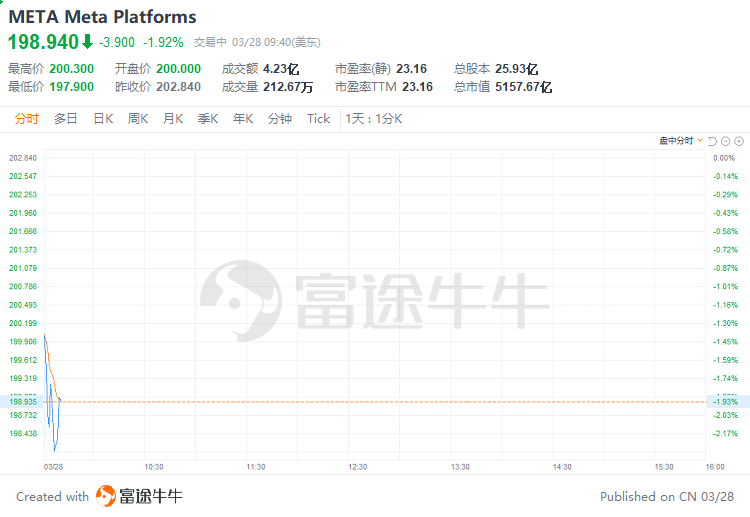
Task: Click the Created with text
Action: pyautogui.click(x=53, y=496)
